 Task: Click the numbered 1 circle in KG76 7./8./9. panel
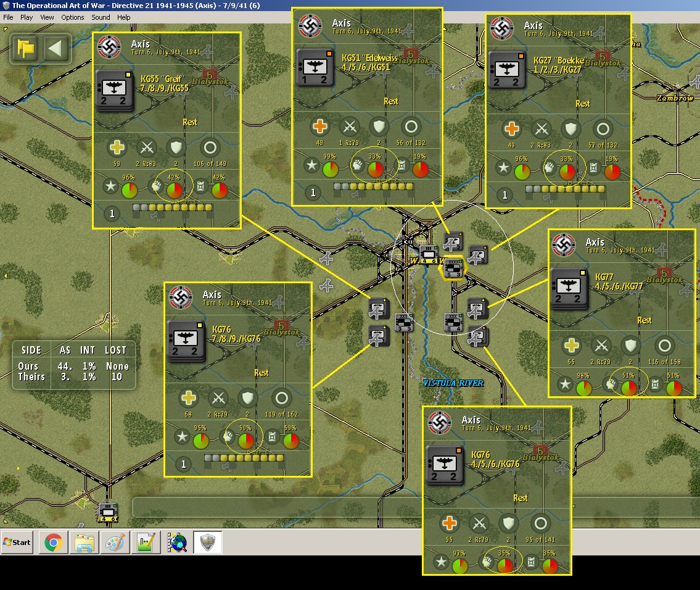click(x=184, y=464)
